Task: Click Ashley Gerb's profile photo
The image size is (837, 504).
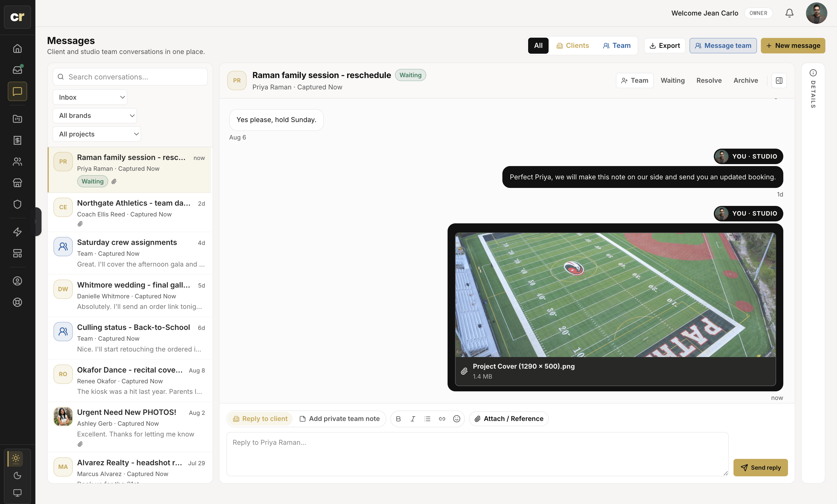Action: [x=63, y=416]
